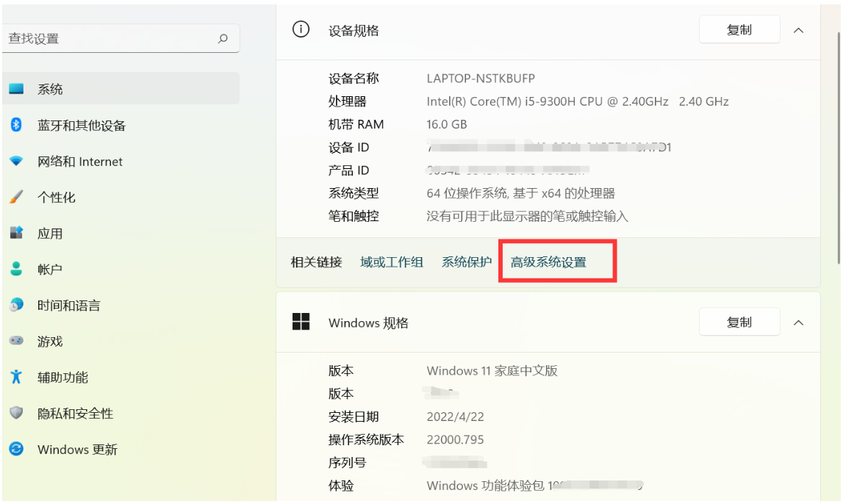Click OS build 22000.795
Screen dimensions: 857x504
pos(455,439)
